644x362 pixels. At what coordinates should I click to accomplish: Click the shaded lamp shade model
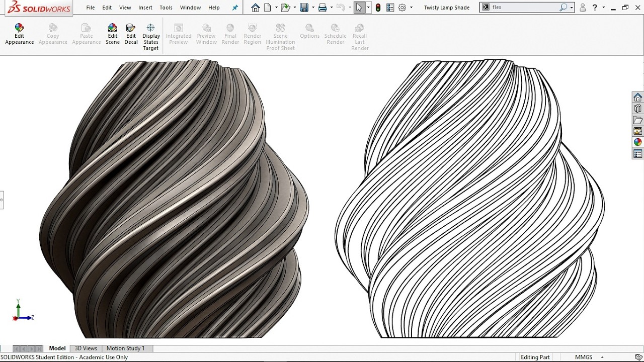(x=174, y=199)
